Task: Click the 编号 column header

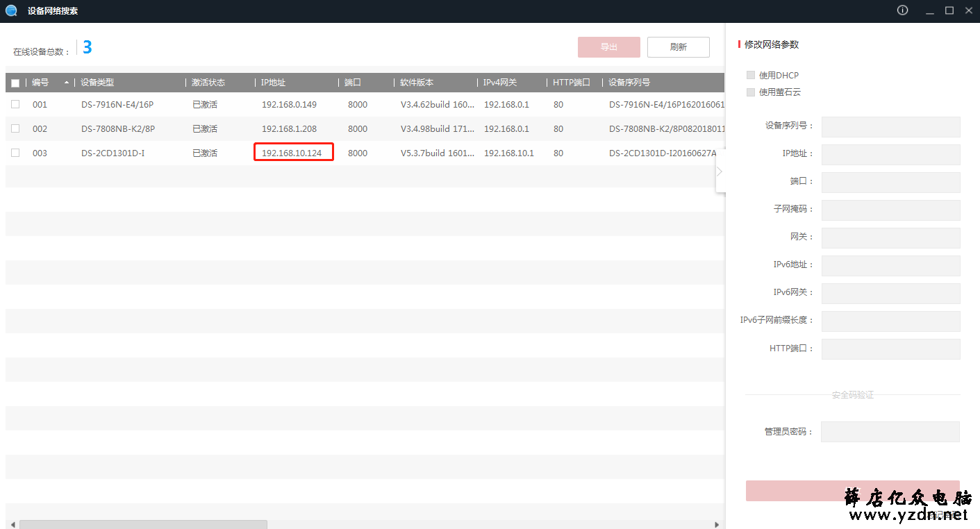Action: 40,83
